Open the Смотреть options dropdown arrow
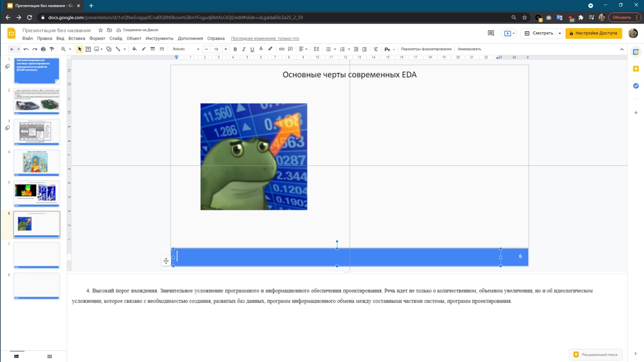644x362 pixels. (559, 33)
